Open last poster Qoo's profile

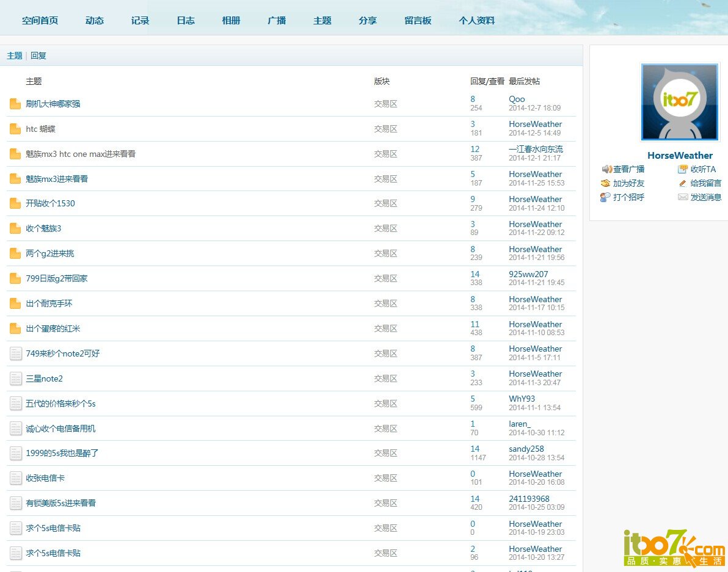coord(517,100)
